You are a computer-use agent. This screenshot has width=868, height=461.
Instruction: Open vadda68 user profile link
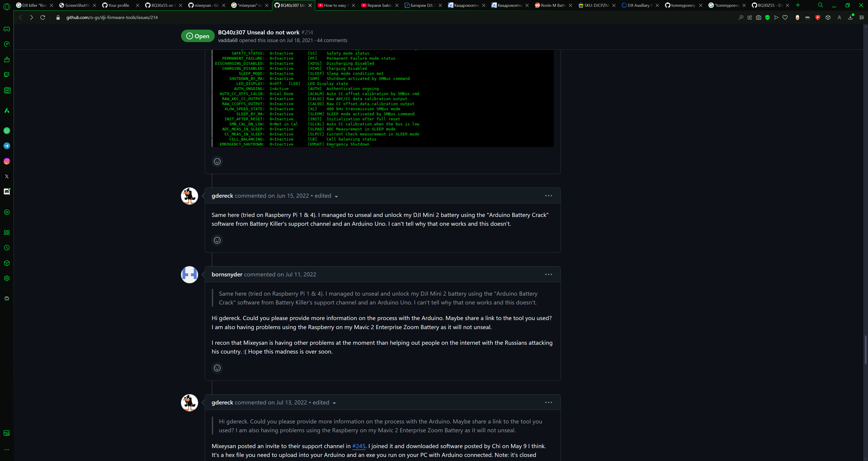pos(228,40)
